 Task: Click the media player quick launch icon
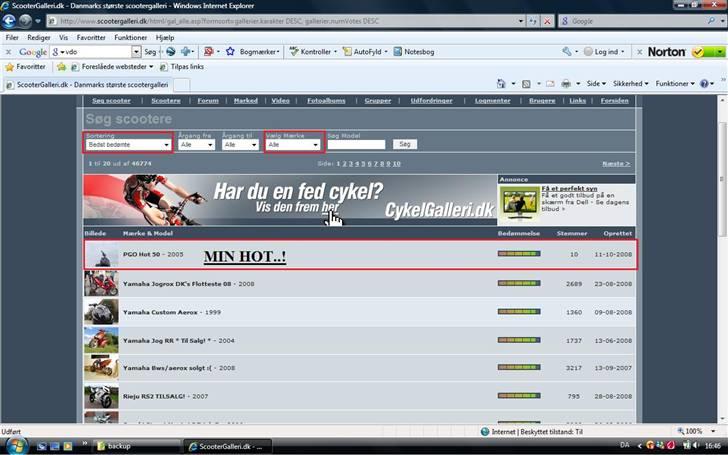[68, 446]
